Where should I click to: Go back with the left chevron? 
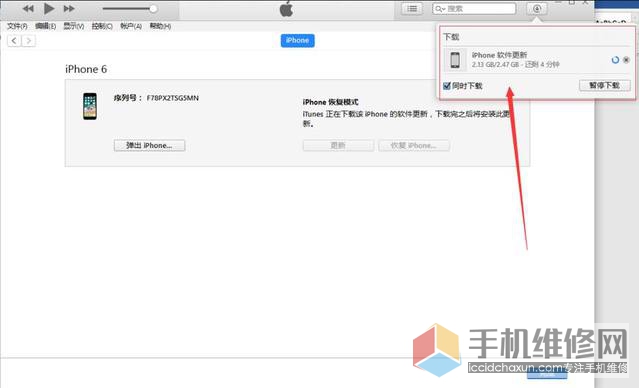(x=14, y=41)
